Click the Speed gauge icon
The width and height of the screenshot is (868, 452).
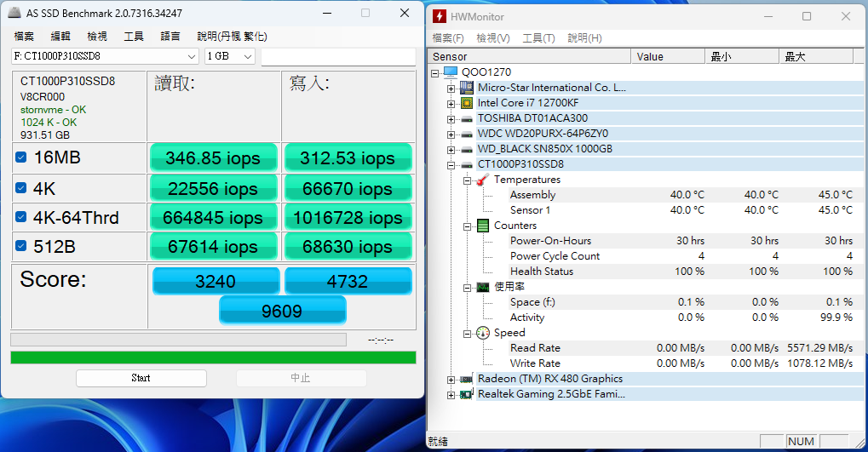click(483, 333)
